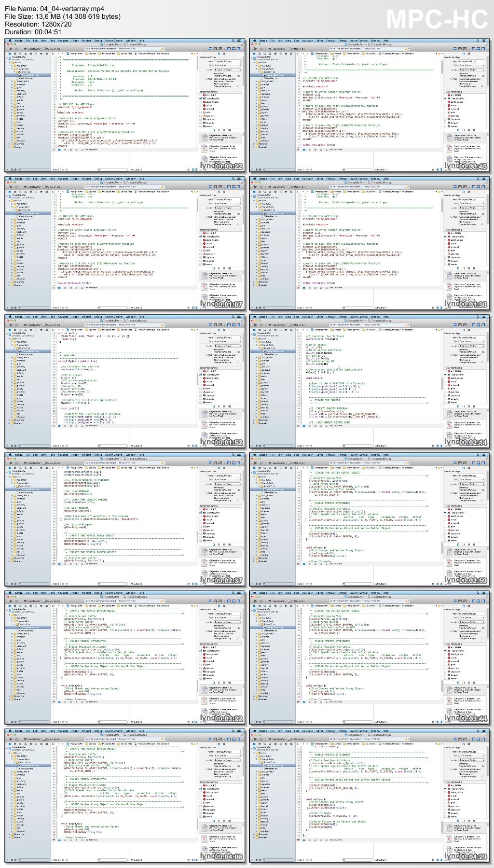Open the Navigate menu in the 00:01:52 frame
This screenshot has height=868, width=494.
coord(63,317)
